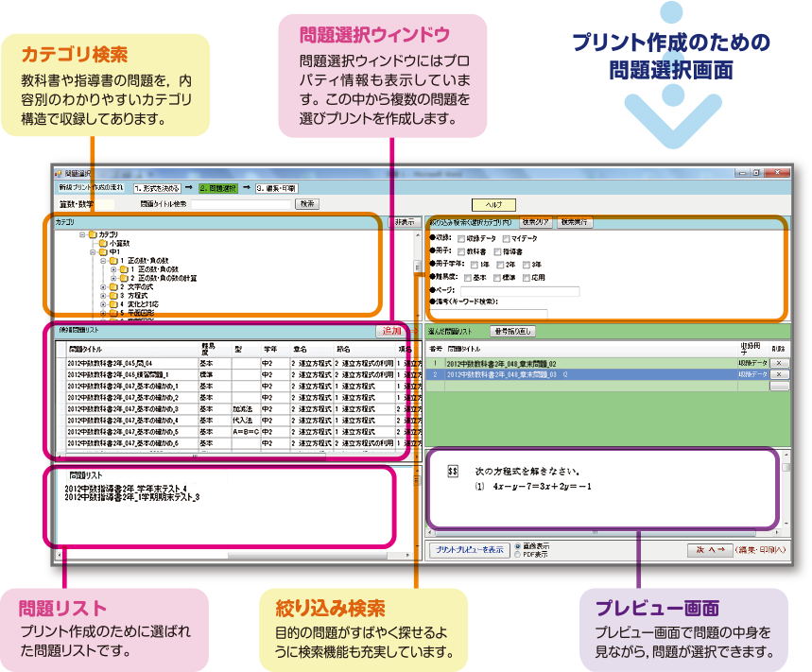This screenshot has width=812, height=672.
Task: Click the folder icon beside 3 方程式
Action: (x=112, y=295)
